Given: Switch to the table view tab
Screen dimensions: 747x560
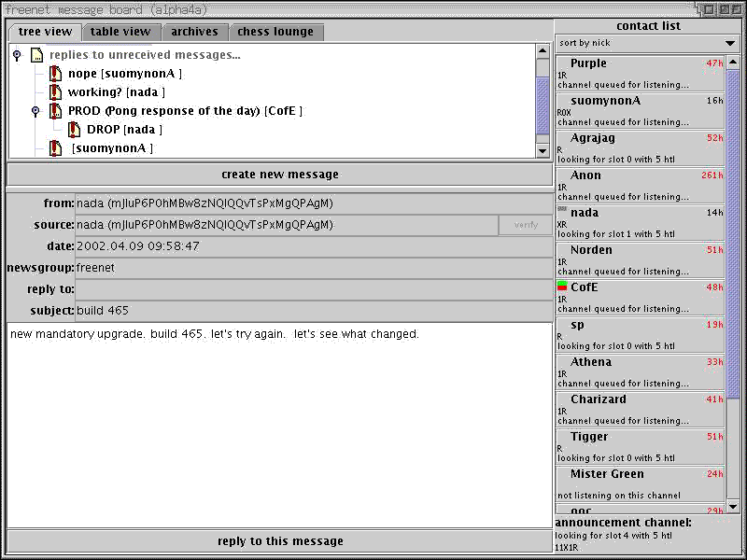Looking at the screenshot, I should click(x=120, y=32).
